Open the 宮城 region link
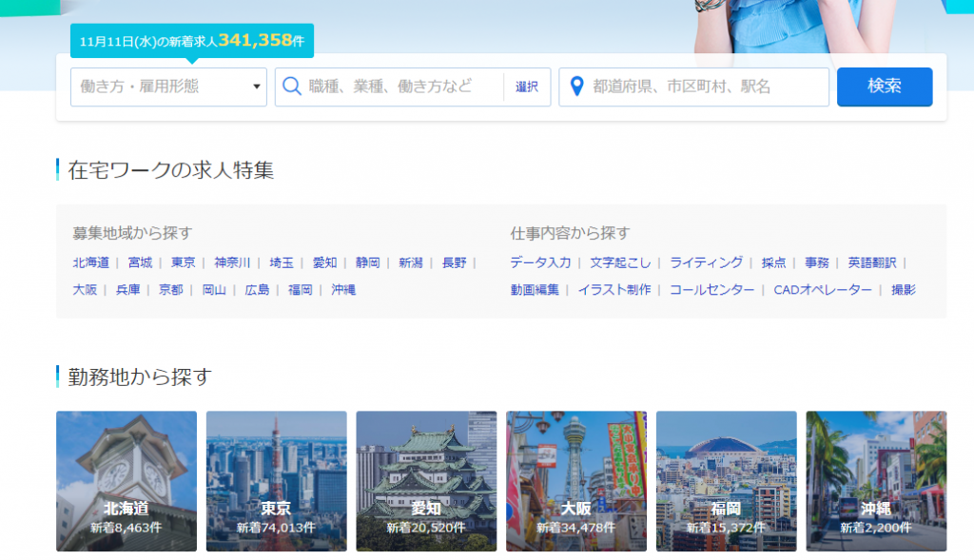974x560 pixels. (x=141, y=262)
